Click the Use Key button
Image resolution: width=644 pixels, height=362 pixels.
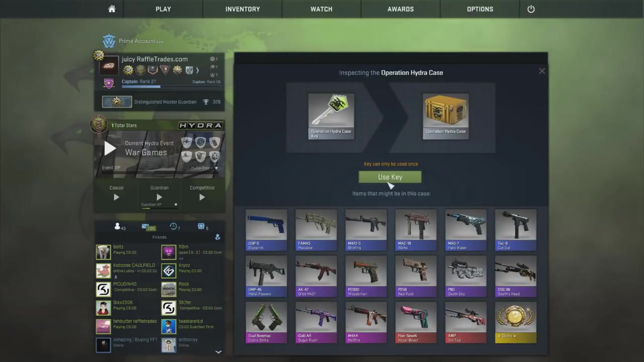click(x=390, y=177)
